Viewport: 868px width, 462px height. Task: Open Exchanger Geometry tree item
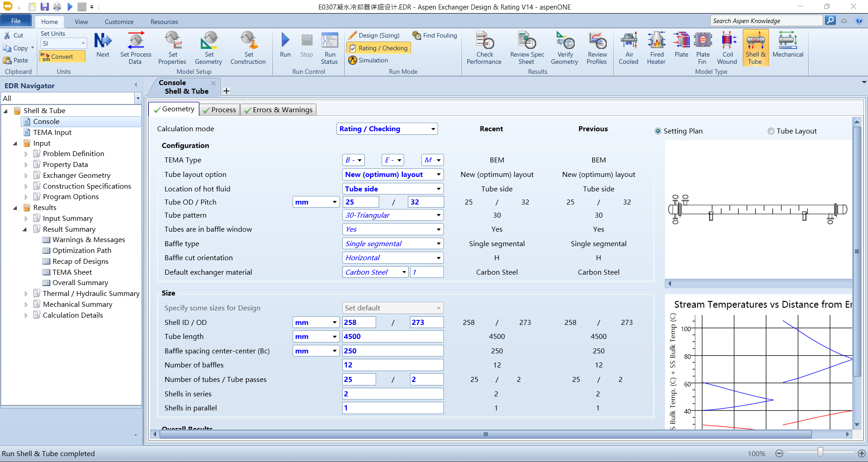coord(76,176)
